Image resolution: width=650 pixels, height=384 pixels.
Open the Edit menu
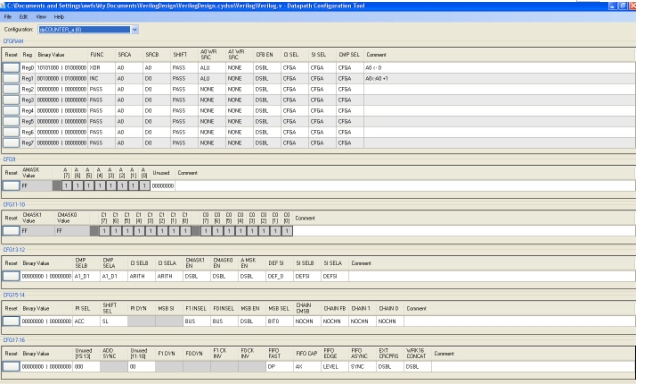tap(24, 17)
